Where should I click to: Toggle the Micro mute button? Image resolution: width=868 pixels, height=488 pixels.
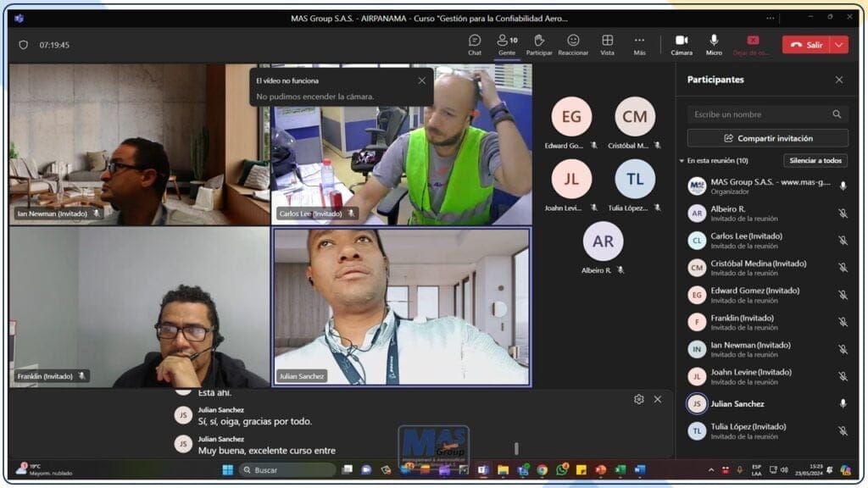tap(714, 41)
